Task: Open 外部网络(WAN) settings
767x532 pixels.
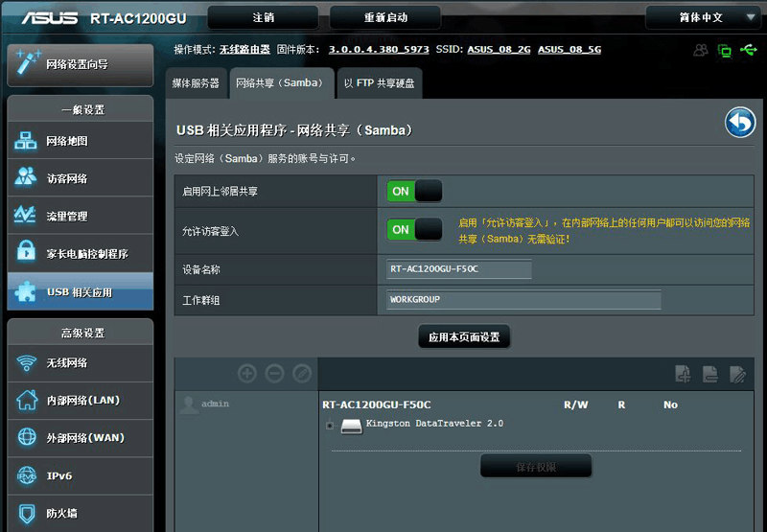Action: click(81, 438)
